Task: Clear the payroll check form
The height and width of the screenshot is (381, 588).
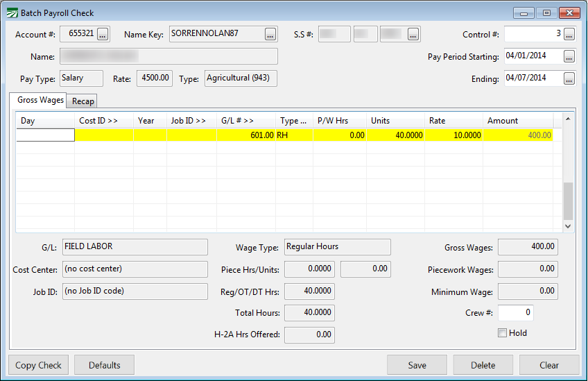Action: [x=549, y=365]
